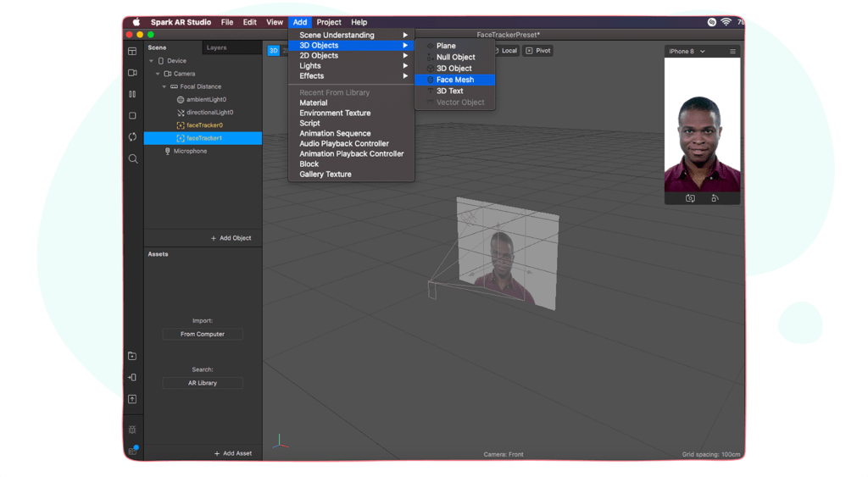Click the stop square icon in sidebar
This screenshot has width=868, height=477.
[132, 116]
